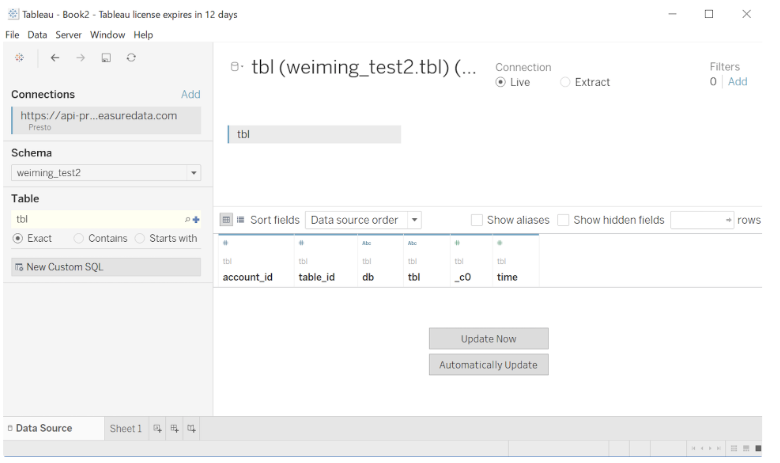Choose the Contains match option
Image resolution: width=780 pixels, height=463 pixels.
tap(79, 238)
